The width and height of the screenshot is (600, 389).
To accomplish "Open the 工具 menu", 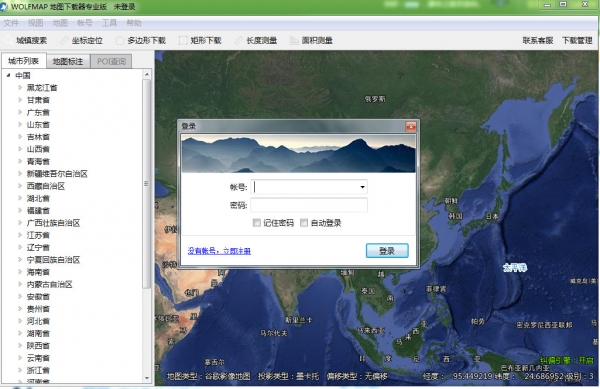I will tap(109, 23).
